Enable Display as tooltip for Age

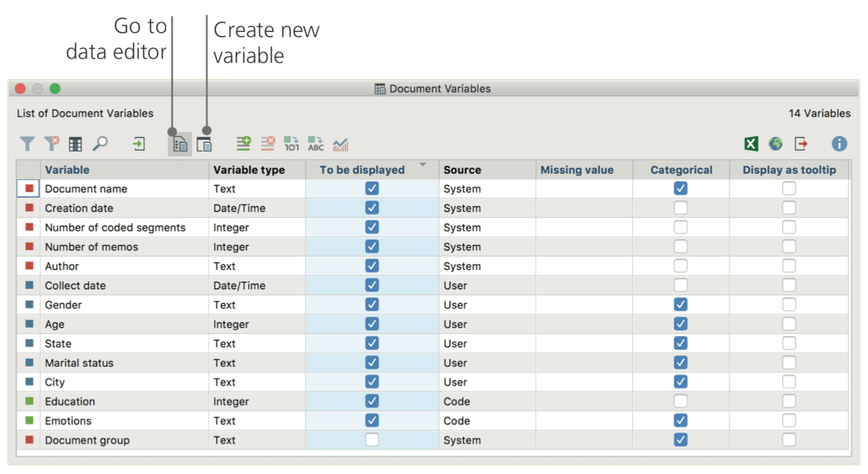click(x=789, y=324)
